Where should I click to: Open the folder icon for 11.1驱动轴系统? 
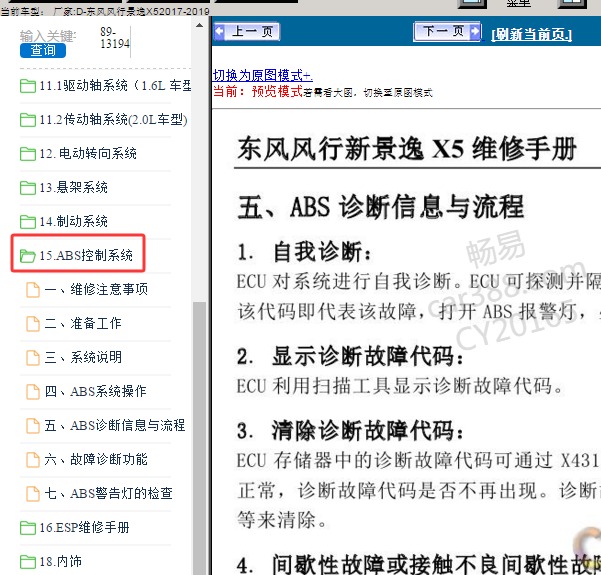(28, 86)
